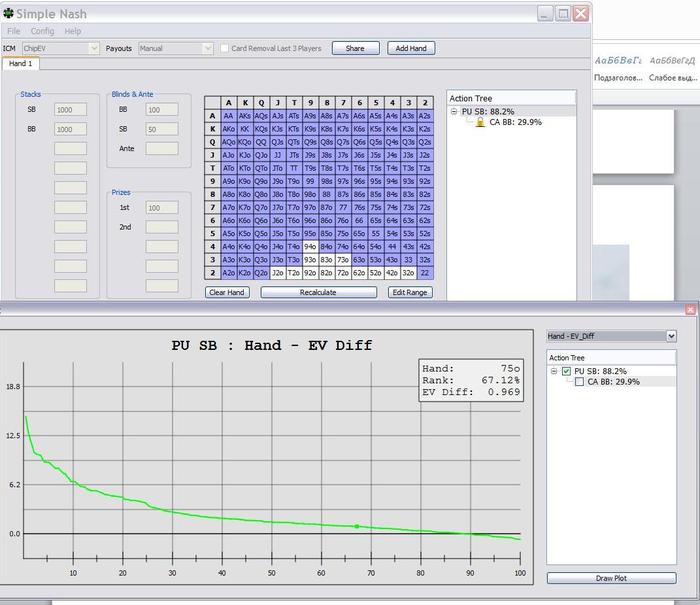700x605 pixels.
Task: Click the Hand/Rank/EV Diff info box
Action: click(x=471, y=380)
